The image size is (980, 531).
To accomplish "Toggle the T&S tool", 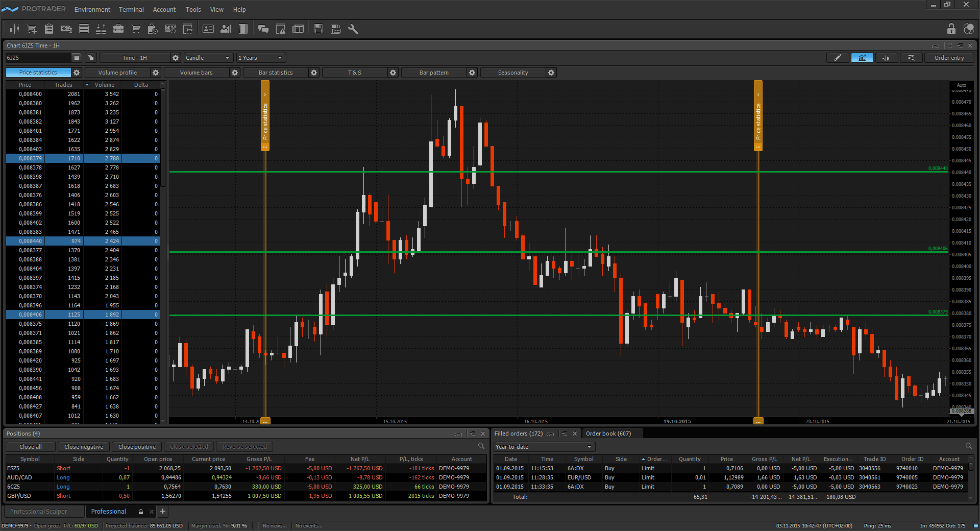I will click(355, 73).
